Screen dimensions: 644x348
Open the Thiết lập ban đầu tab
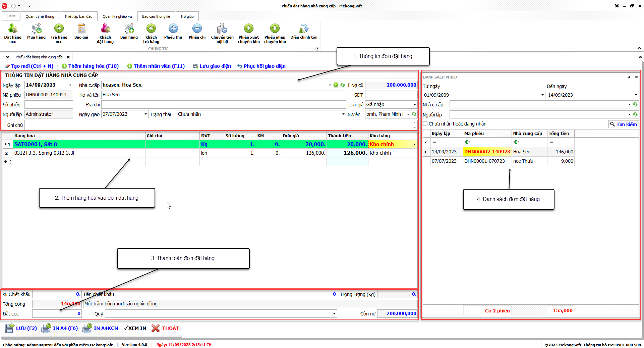click(78, 16)
